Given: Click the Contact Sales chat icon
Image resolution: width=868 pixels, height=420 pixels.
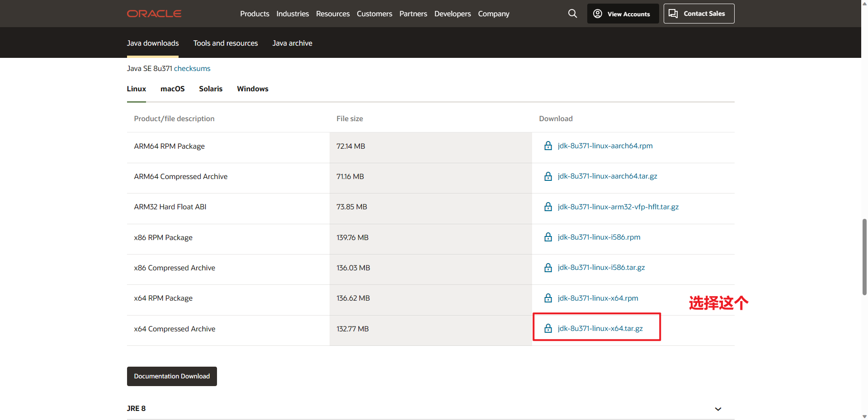Looking at the screenshot, I should (673, 14).
